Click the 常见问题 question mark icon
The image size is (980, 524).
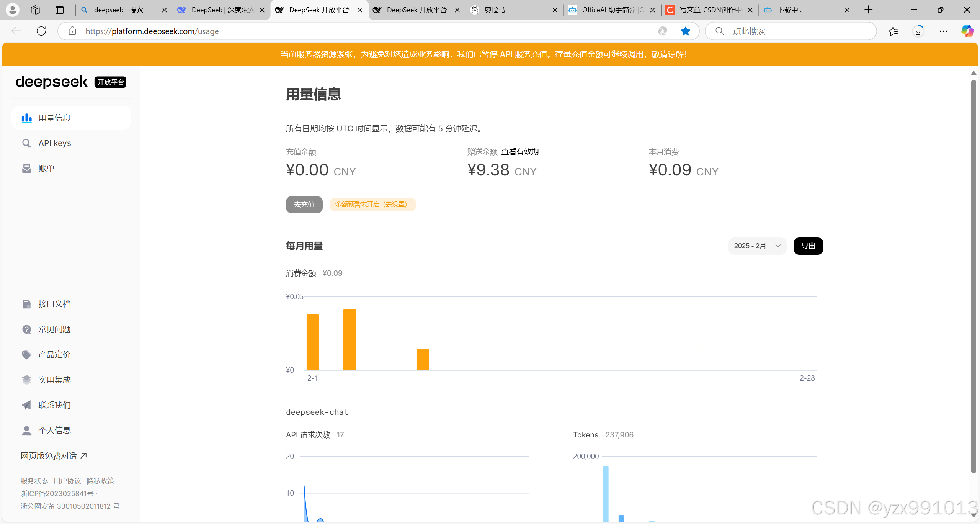pyautogui.click(x=26, y=329)
